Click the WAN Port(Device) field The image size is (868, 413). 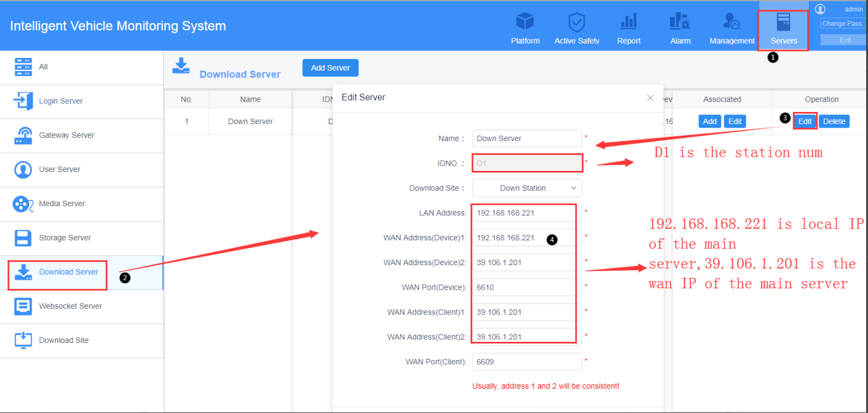coord(527,287)
